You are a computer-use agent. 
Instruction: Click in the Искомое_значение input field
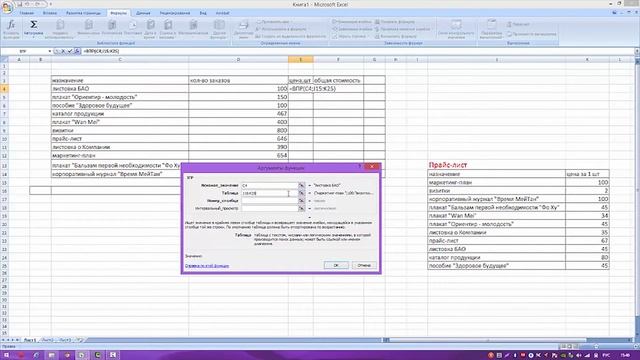269,185
